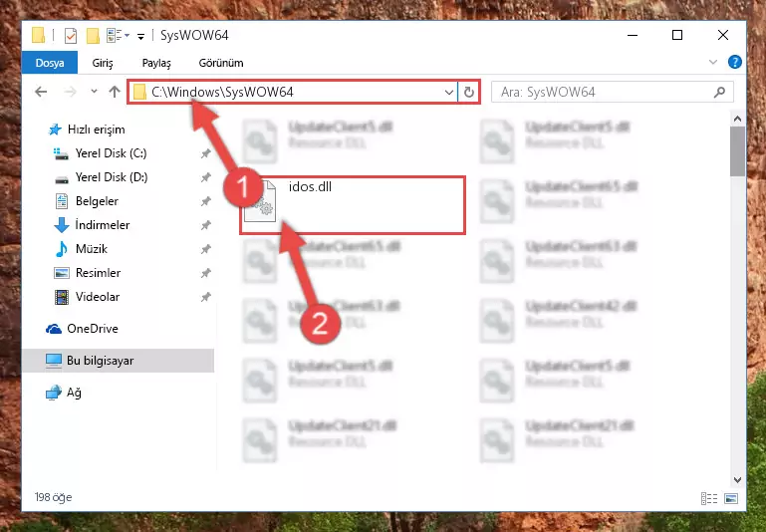Click the pin icon beside Müzik
Image resolution: width=766 pixels, height=532 pixels.
click(x=205, y=249)
